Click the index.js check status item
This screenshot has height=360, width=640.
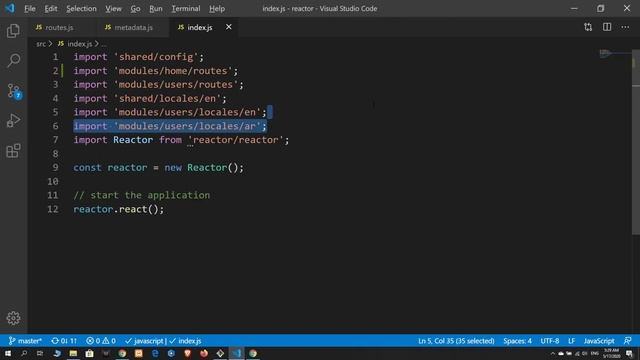pos(185,341)
